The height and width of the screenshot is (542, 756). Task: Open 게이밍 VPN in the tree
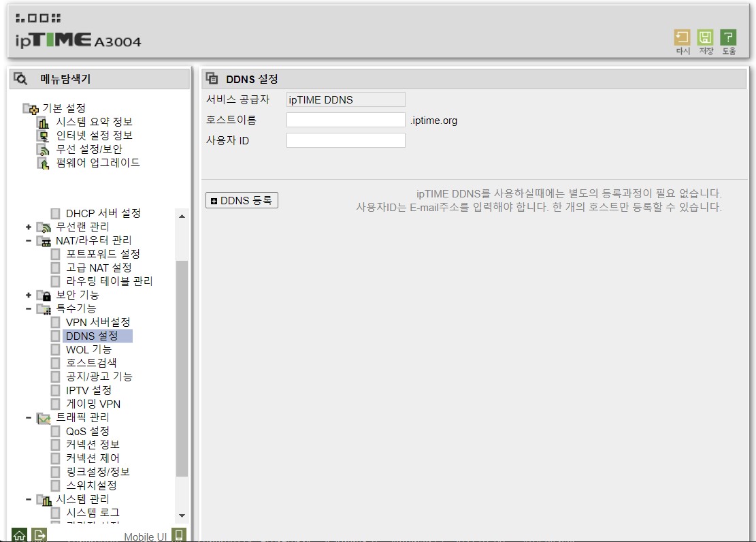[93, 404]
